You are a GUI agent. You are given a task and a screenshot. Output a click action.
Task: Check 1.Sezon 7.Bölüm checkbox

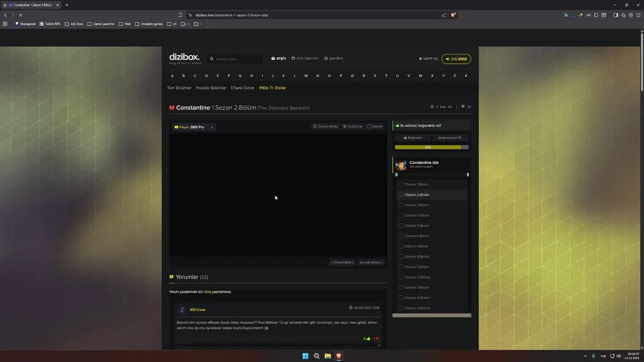click(400, 246)
